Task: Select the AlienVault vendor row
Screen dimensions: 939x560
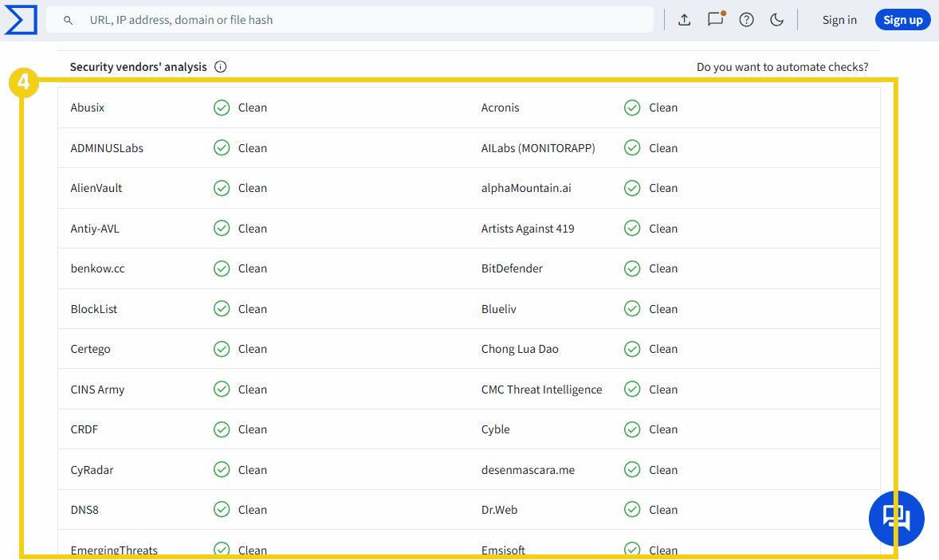Action: point(96,188)
